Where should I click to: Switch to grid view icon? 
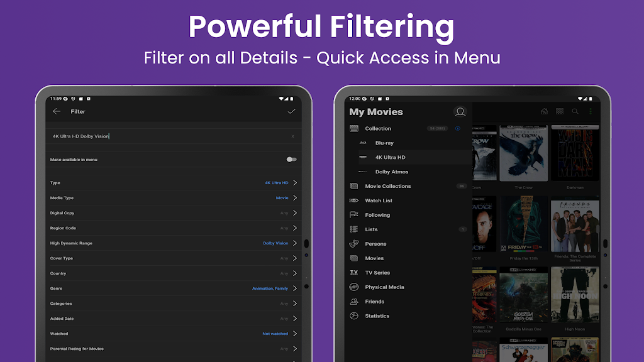[x=560, y=111]
